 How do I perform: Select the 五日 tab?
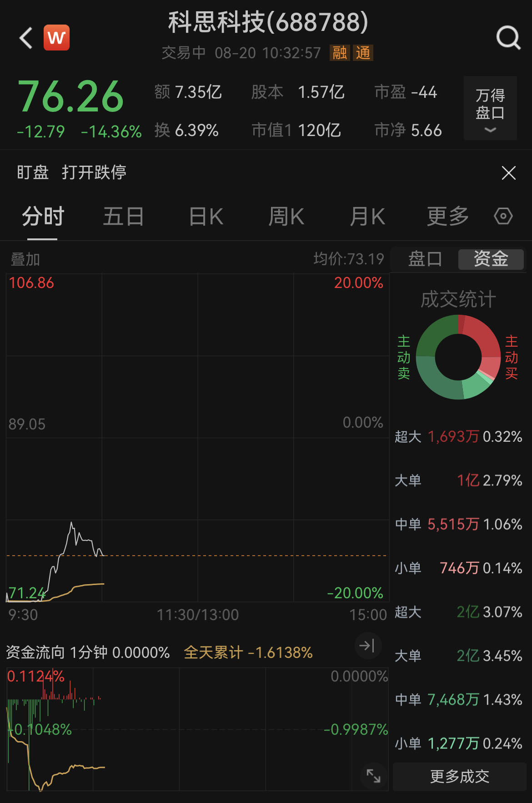123,216
